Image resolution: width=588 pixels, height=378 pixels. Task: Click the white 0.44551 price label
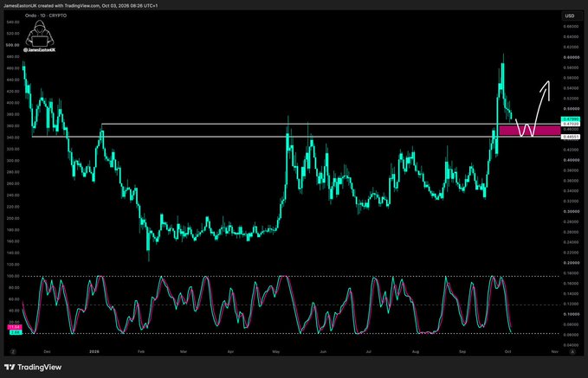pos(571,137)
